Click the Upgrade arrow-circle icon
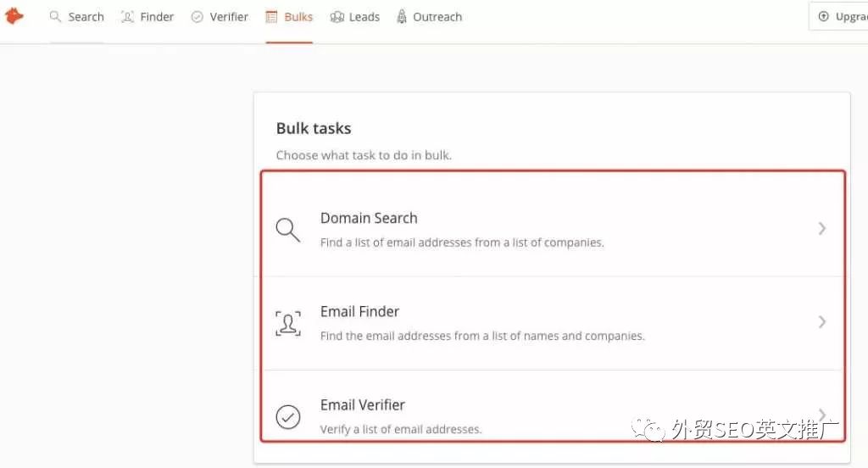The width and height of the screenshot is (868, 468). click(824, 17)
